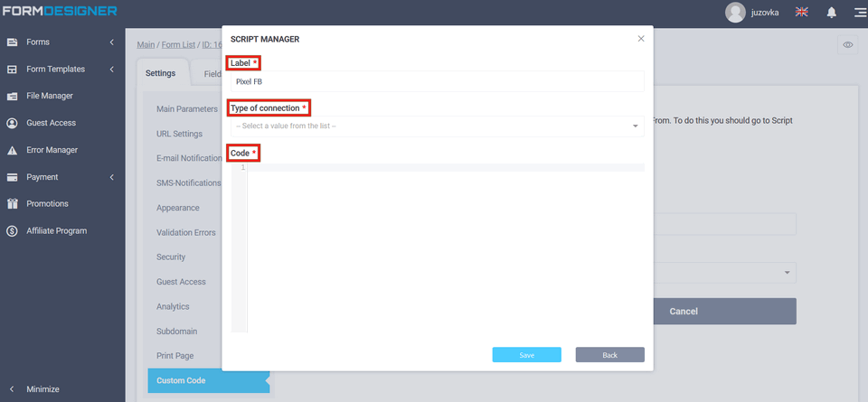Open the notifications bell icon
This screenshot has width=868, height=402.
point(832,12)
